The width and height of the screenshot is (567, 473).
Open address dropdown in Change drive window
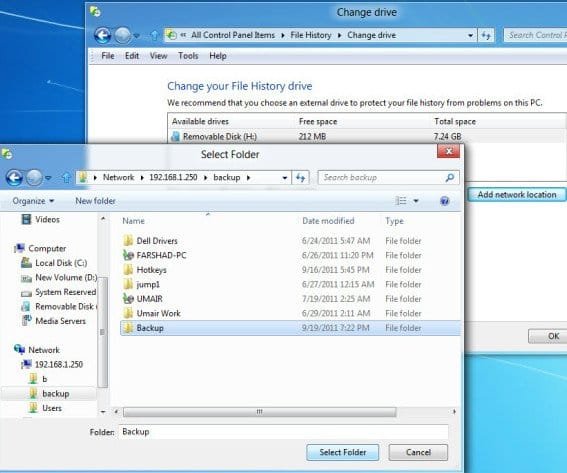pyautogui.click(x=470, y=35)
